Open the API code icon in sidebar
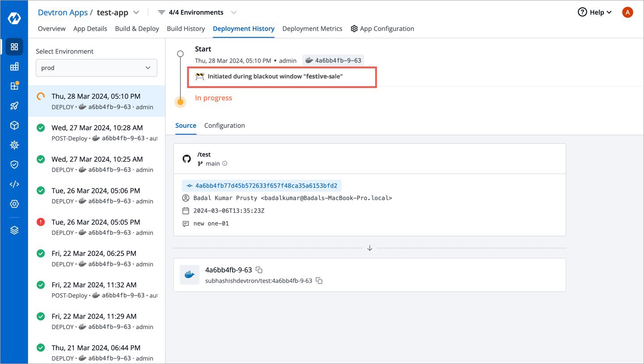The image size is (644, 364). coord(14,184)
